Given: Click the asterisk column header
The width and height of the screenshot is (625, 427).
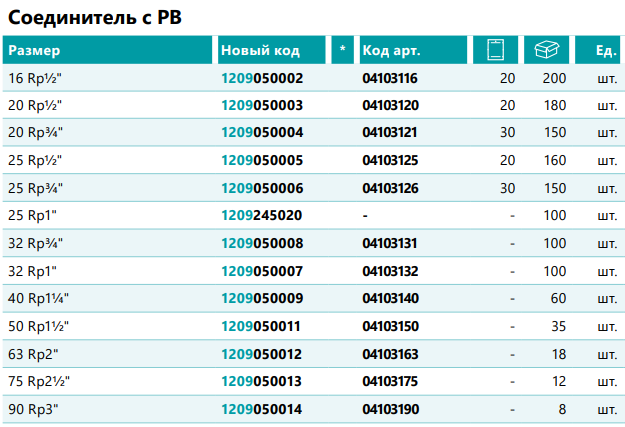Looking at the screenshot, I should click(x=342, y=50).
